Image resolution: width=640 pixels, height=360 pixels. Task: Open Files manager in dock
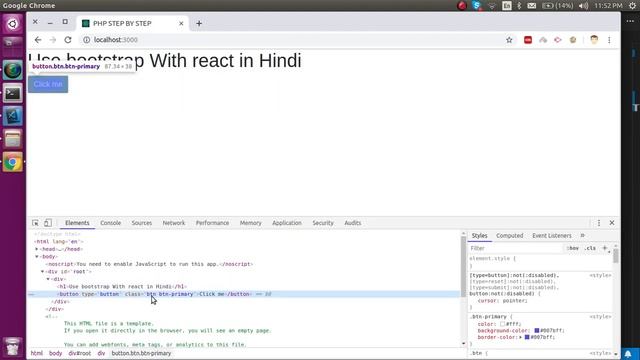(x=13, y=140)
